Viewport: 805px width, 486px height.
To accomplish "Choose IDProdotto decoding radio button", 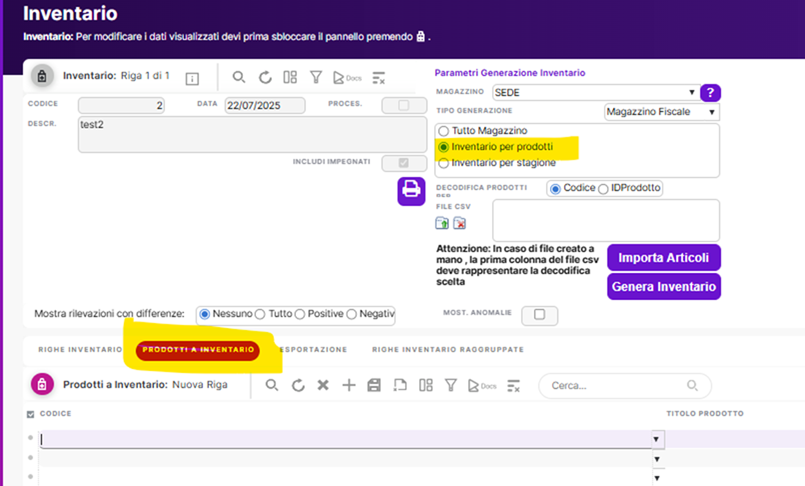I will pos(603,188).
